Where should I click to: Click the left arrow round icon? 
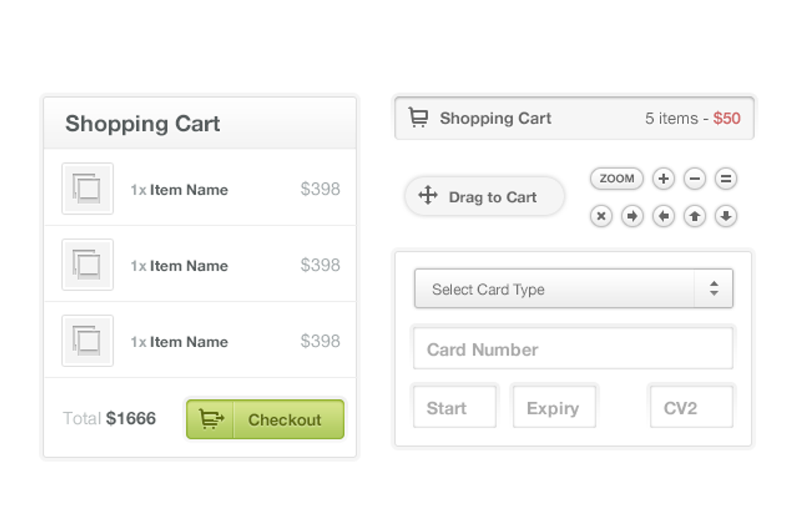click(x=663, y=216)
